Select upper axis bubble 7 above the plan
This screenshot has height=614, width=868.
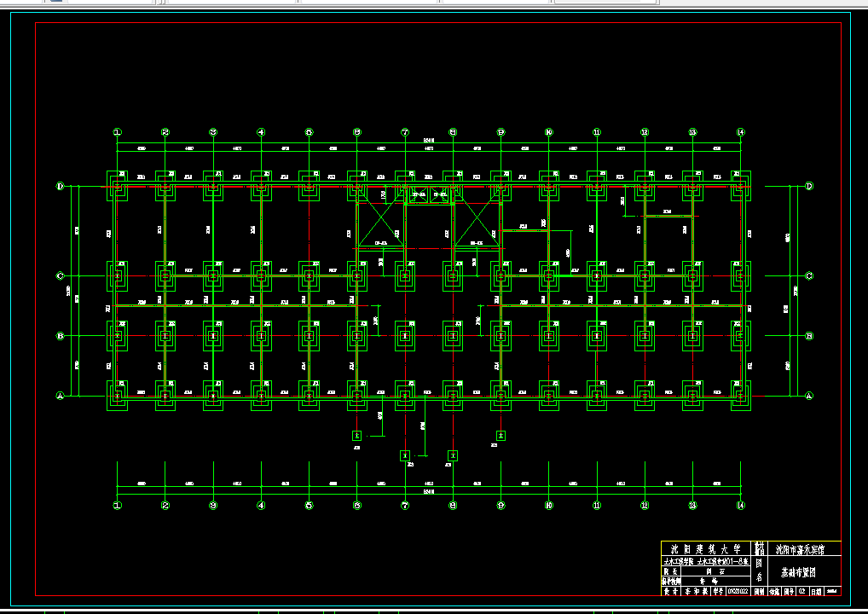(x=405, y=132)
